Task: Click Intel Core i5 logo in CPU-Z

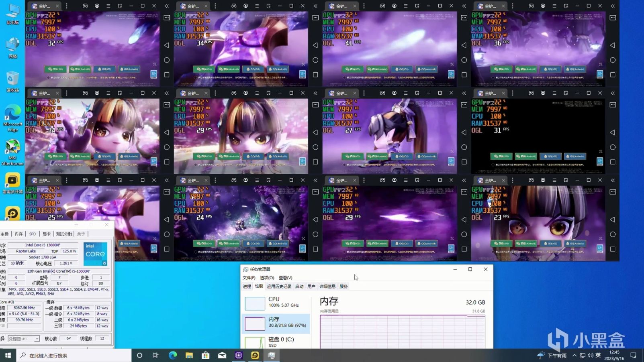Action: click(95, 254)
